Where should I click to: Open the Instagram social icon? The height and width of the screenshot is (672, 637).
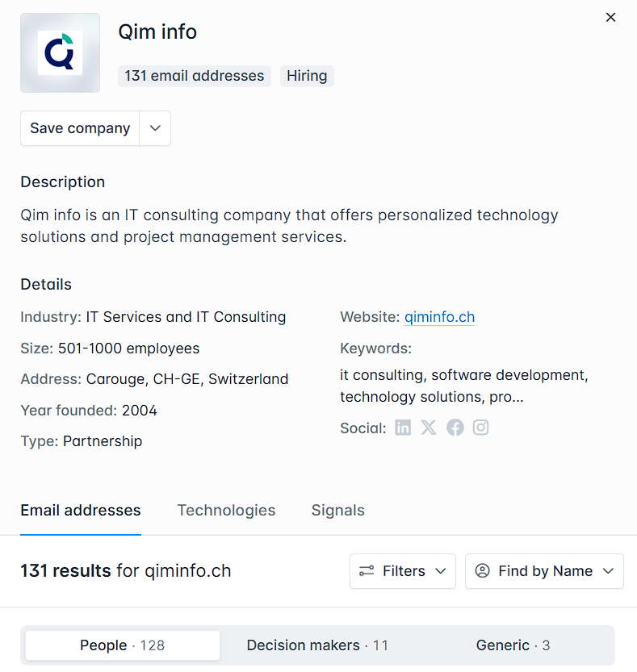(x=481, y=428)
